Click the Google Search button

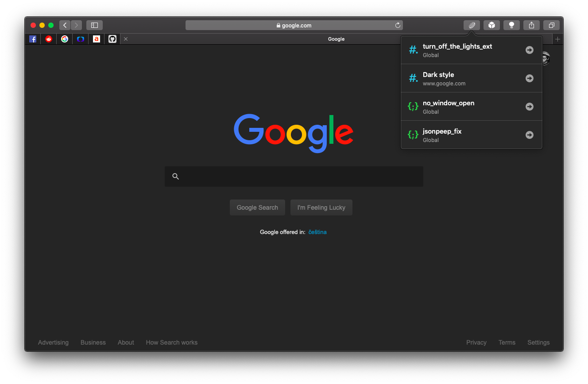pyautogui.click(x=257, y=207)
